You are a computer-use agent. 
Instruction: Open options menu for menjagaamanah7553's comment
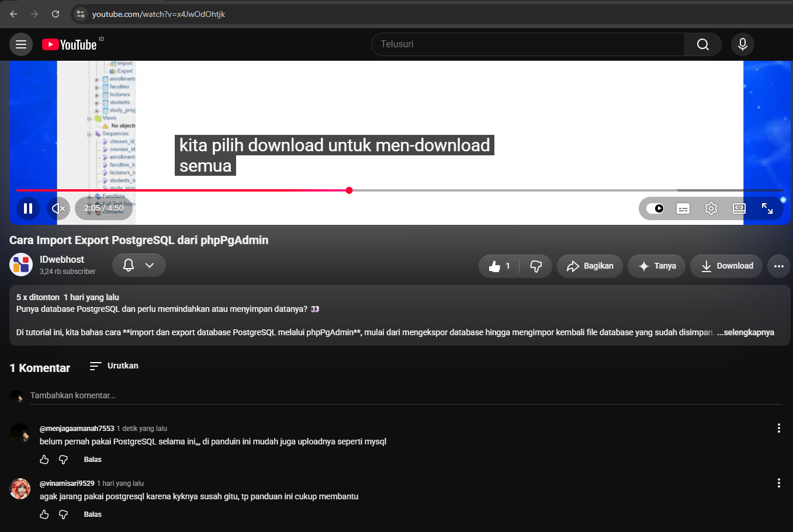[x=779, y=428]
